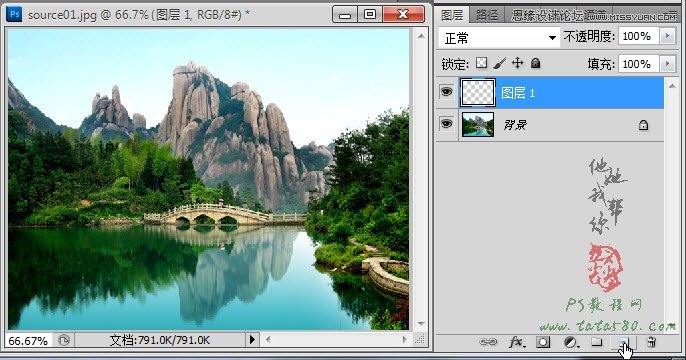Screen dimensions: 686x360
Task: Create new fill or adjustment layer
Action: [570, 342]
